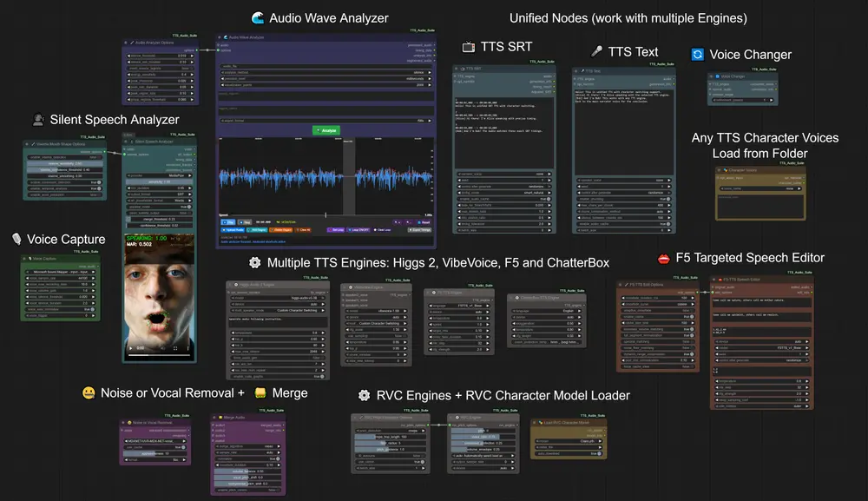The image size is (868, 501).
Task: Click the F5-TTS Edit Options node icon
Action: click(x=626, y=284)
